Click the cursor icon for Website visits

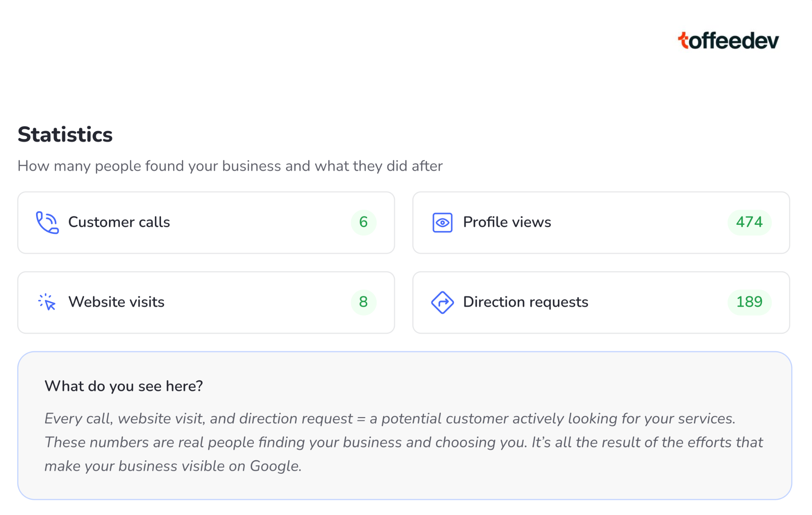point(47,302)
